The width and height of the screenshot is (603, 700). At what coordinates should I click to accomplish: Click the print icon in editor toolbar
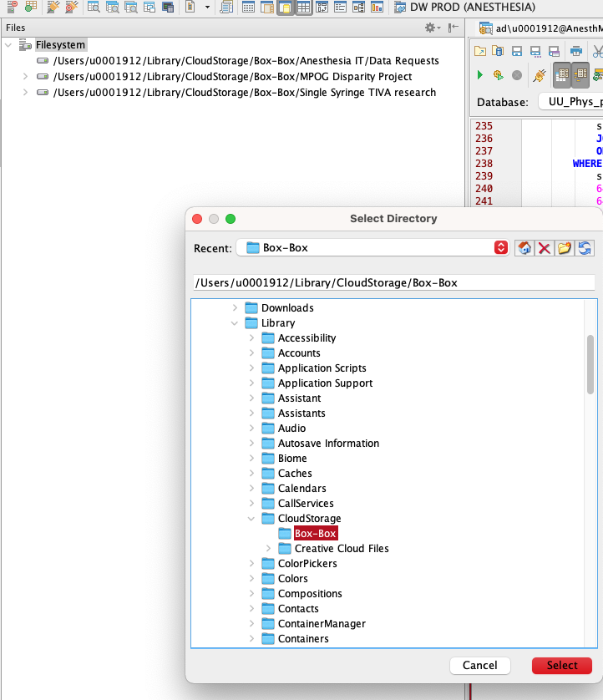click(576, 52)
